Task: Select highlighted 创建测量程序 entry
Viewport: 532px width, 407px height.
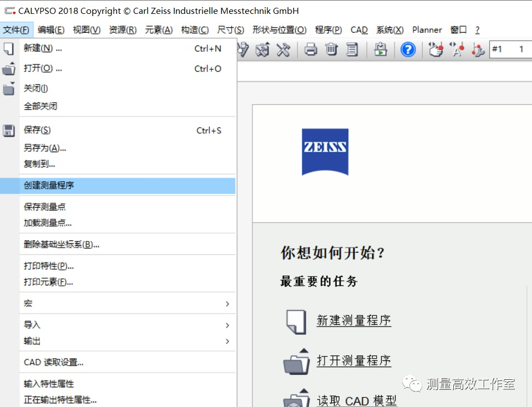Action: (x=118, y=185)
